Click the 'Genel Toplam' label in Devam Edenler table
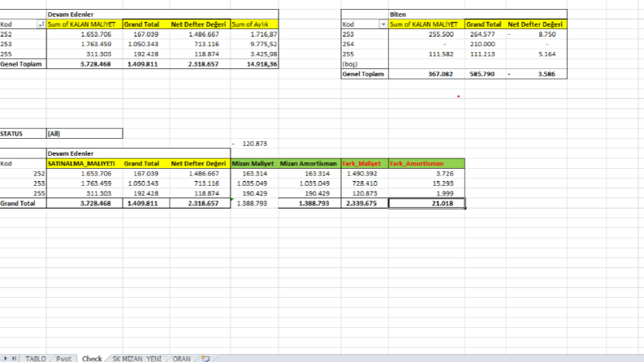 (x=23, y=64)
